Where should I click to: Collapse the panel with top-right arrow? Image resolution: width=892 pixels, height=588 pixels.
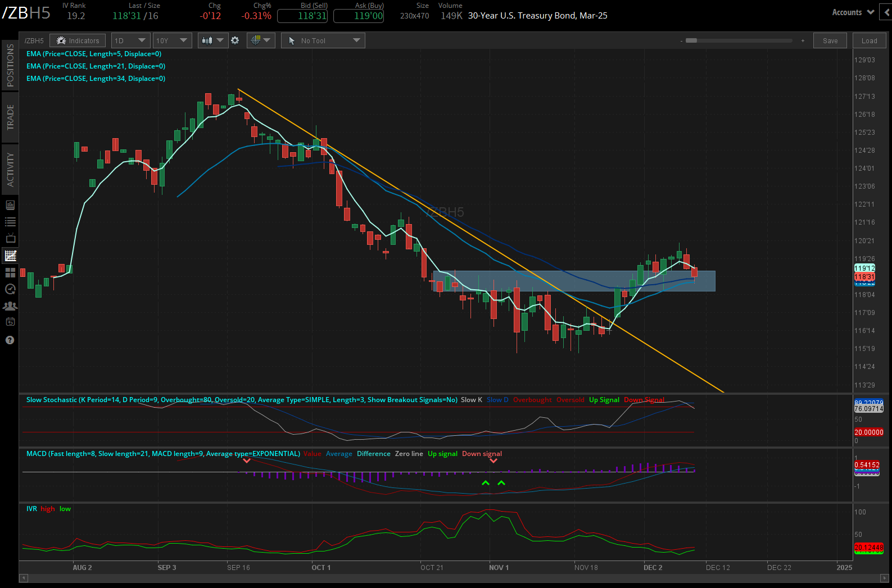tap(886, 12)
